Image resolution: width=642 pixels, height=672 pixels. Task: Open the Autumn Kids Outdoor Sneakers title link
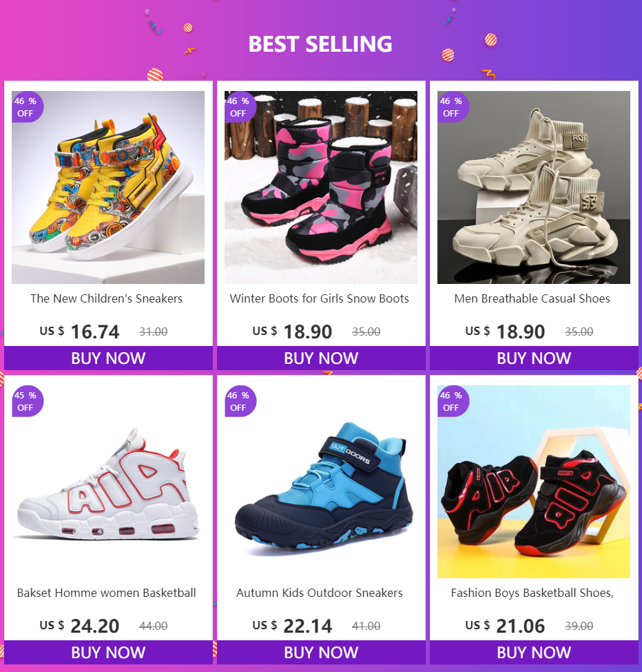(320, 593)
